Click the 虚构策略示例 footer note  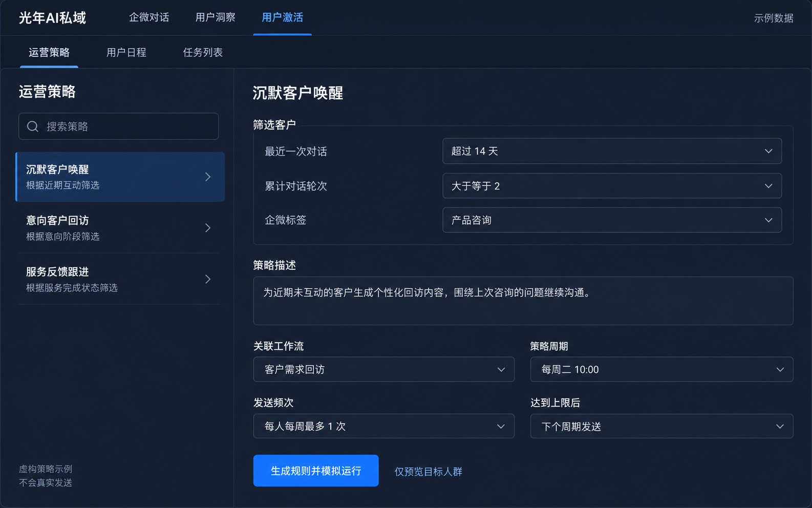point(46,469)
